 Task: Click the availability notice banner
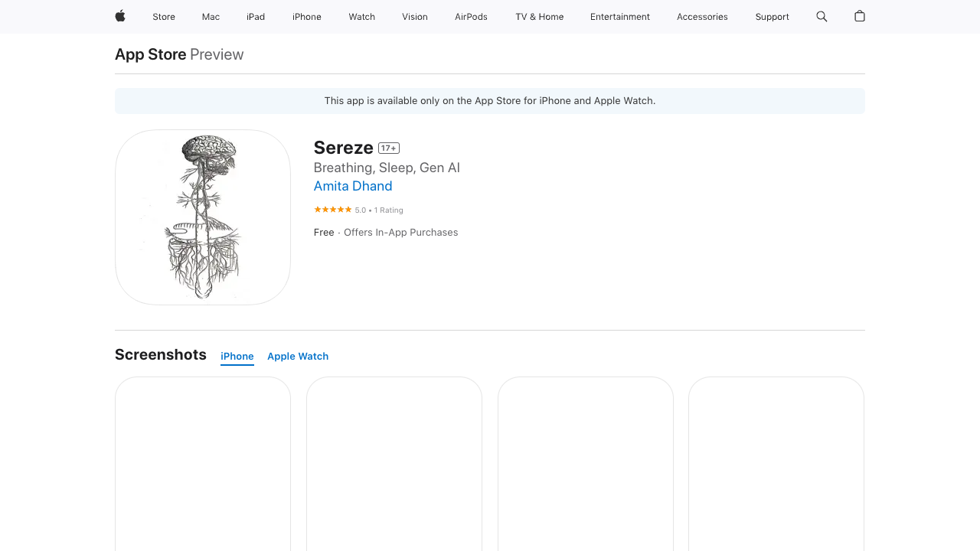[x=489, y=100]
